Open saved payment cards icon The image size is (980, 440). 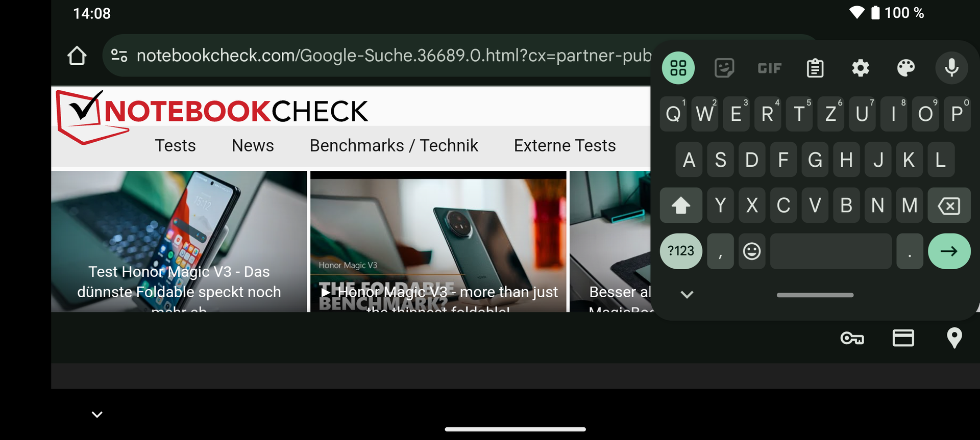pos(903,338)
